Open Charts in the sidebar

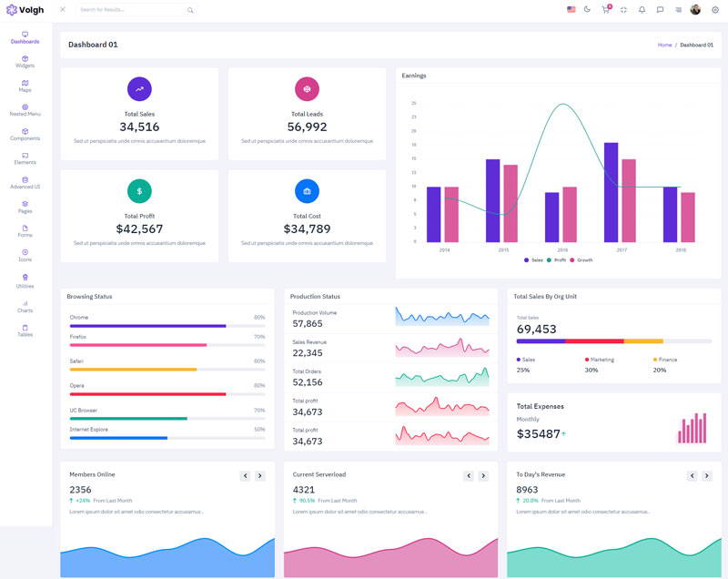pyautogui.click(x=25, y=307)
